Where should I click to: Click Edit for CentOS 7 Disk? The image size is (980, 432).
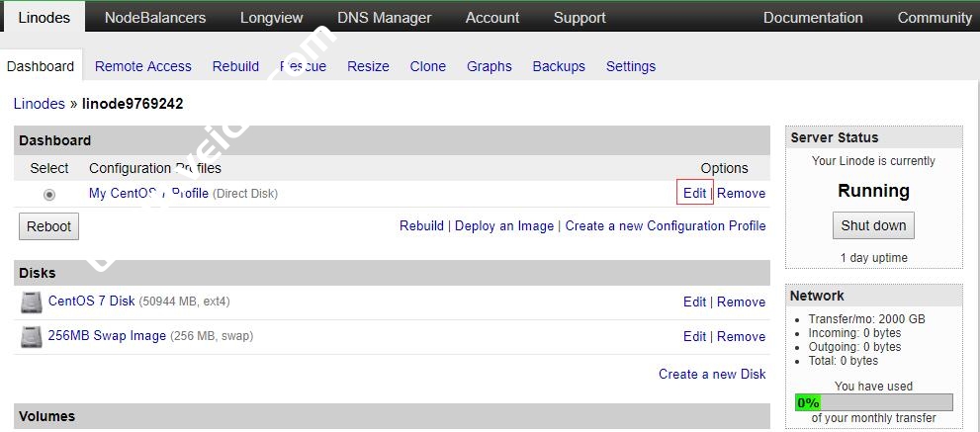point(694,302)
